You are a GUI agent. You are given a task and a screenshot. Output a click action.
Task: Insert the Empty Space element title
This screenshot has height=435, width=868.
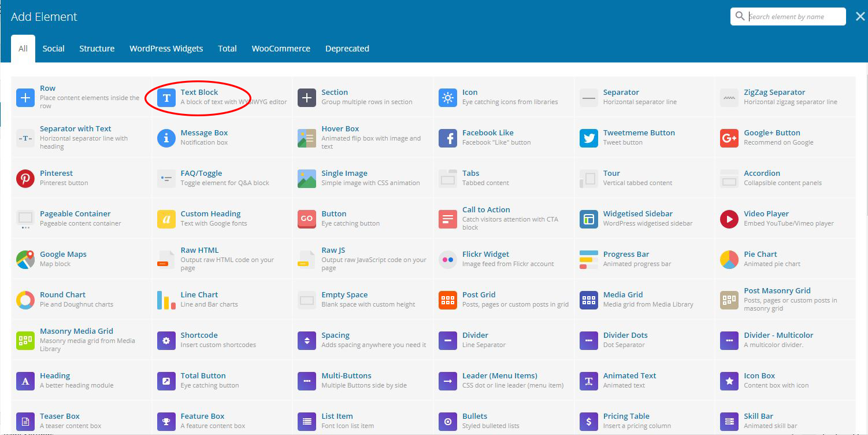click(x=344, y=294)
